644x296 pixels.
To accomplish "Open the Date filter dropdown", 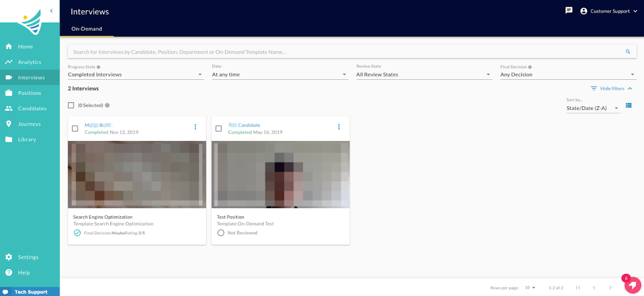I will [280, 74].
